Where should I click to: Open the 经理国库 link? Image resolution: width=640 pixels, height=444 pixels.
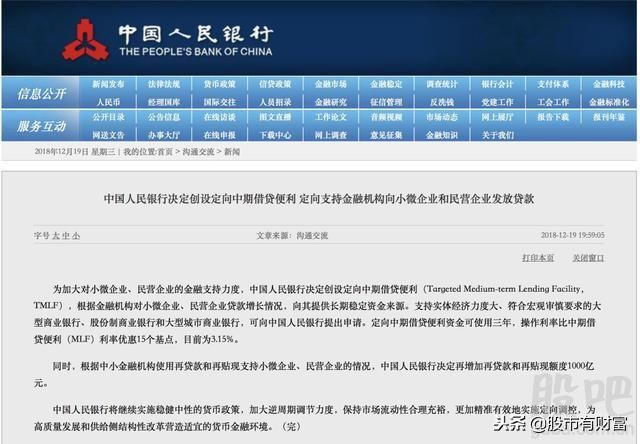point(164,102)
